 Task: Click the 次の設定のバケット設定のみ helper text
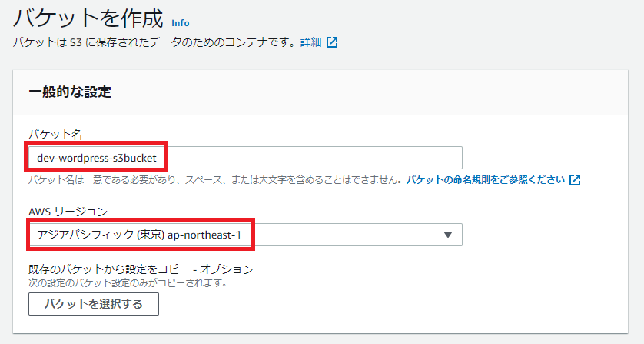coord(127,282)
